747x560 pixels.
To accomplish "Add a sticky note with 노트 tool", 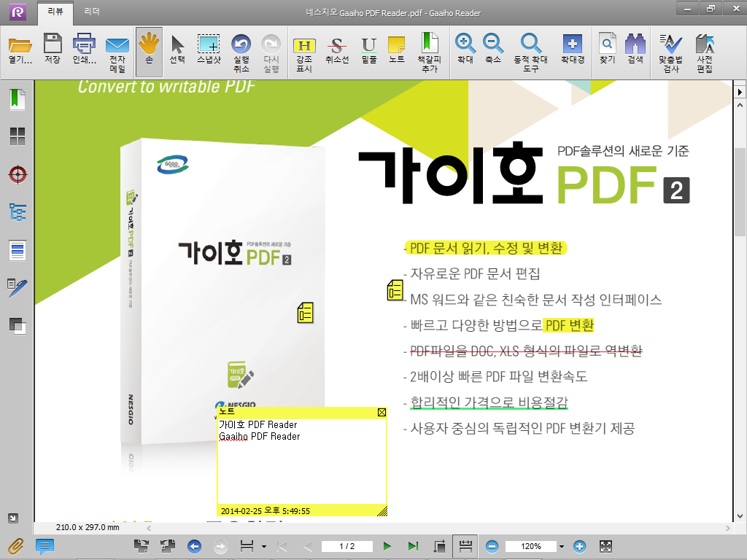I will tap(397, 51).
